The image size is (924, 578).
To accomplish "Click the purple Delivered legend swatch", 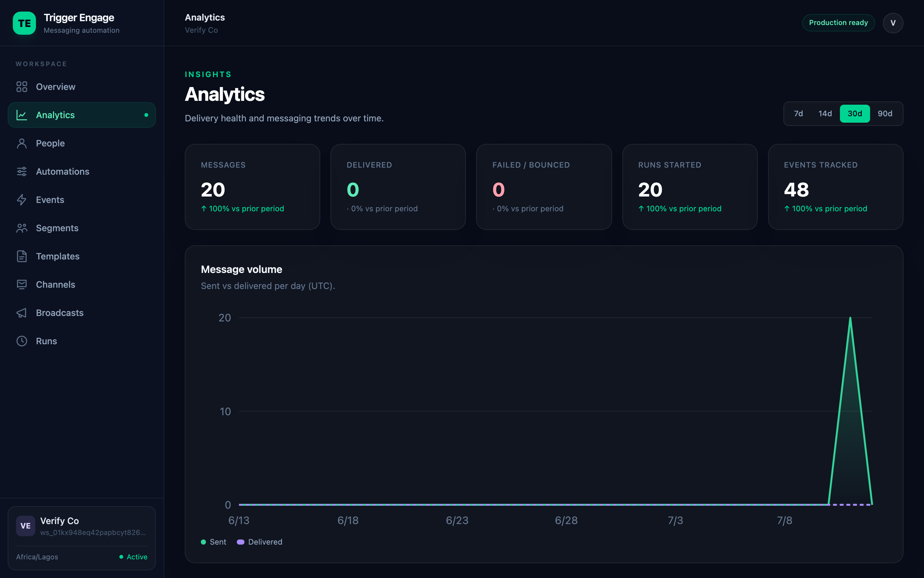I will [x=241, y=542].
